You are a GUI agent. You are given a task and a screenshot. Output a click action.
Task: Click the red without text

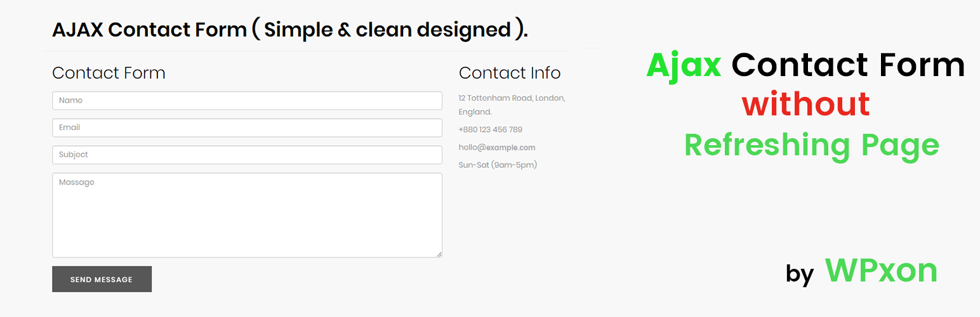click(x=806, y=104)
